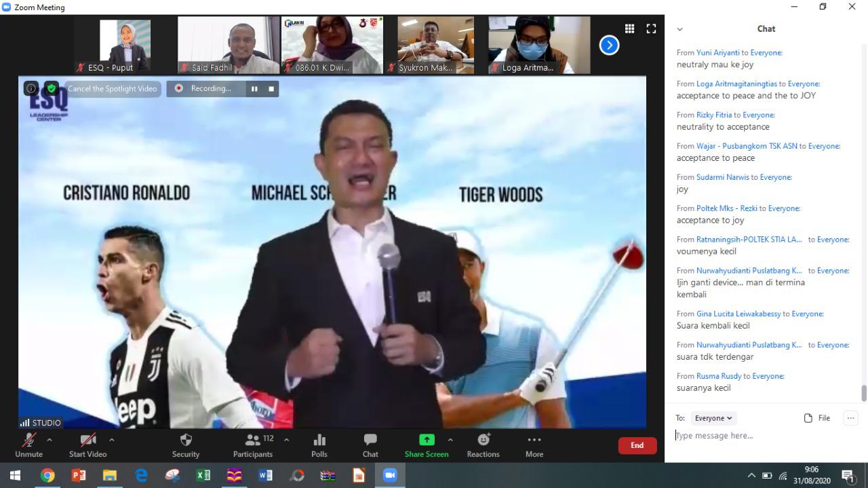The image size is (868, 488).
Task: Click the meeting info icon
Action: click(31, 88)
